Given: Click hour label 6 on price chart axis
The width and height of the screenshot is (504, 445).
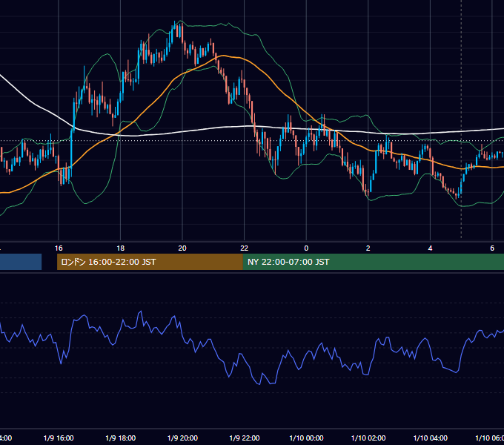Looking at the screenshot, I should [492, 248].
